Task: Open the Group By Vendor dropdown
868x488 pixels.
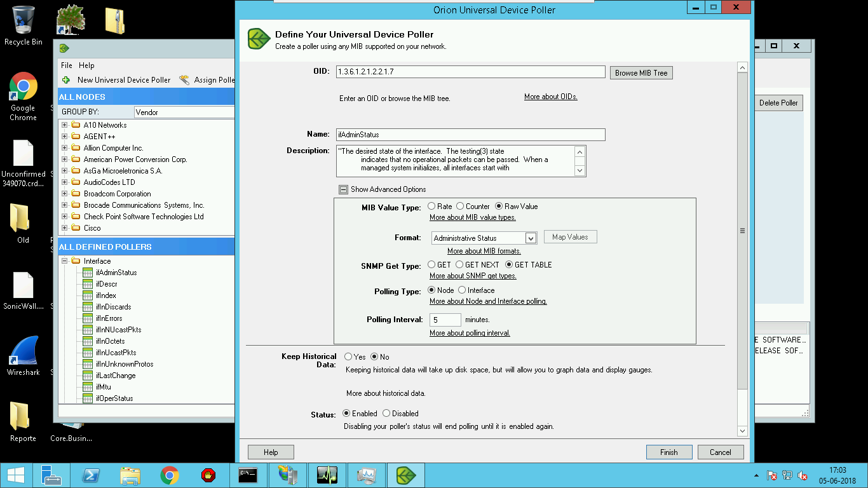Action: [x=184, y=112]
